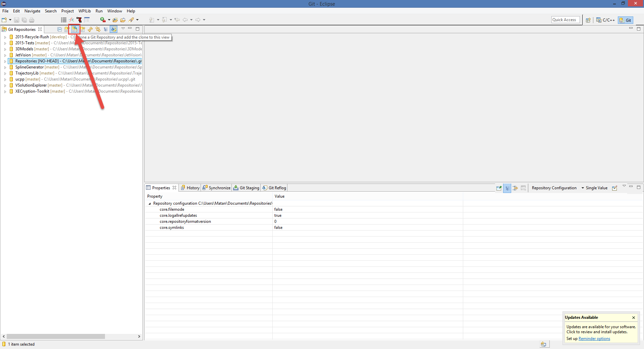
Task: Refresh the Git Repositories view
Action: pos(90,29)
